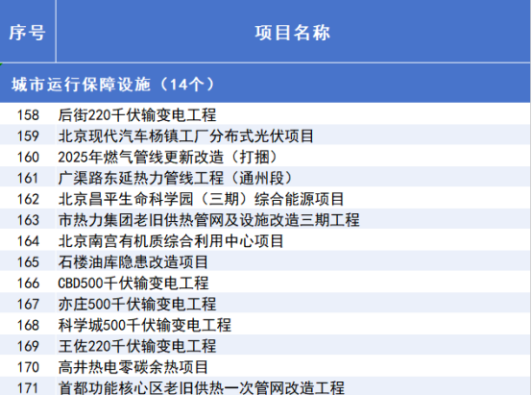Select cell 亦庄500千伏输变电工程
Viewport: 532px width, 395px height.
pyautogui.click(x=293, y=304)
